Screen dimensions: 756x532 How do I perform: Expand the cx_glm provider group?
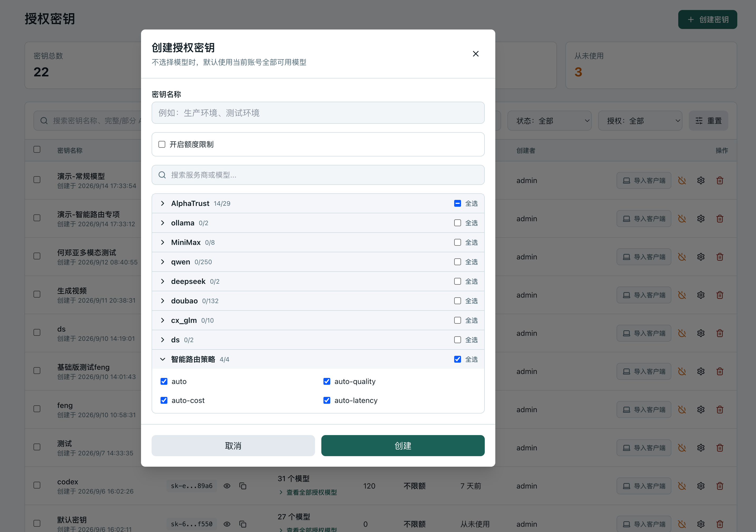(x=162, y=320)
